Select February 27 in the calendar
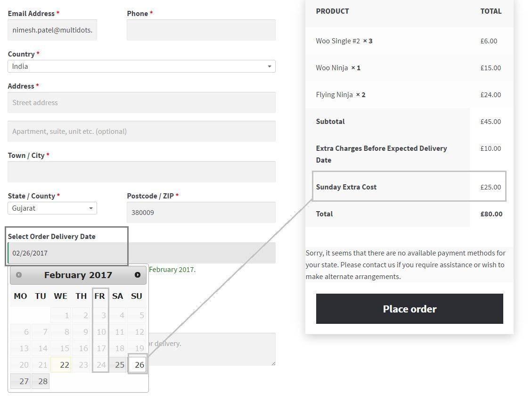This screenshot has width=532, height=403. 21,381
